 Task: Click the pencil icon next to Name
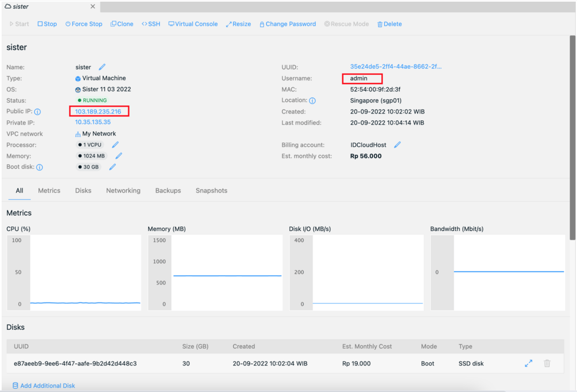pyautogui.click(x=102, y=67)
